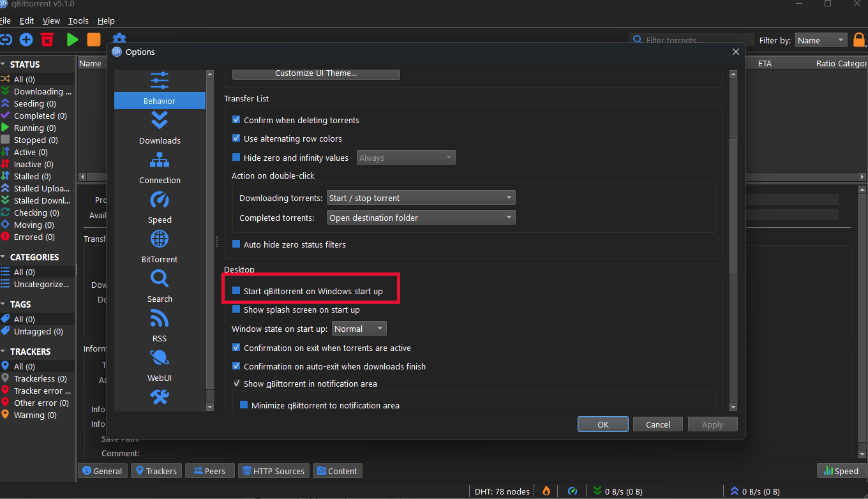The height and width of the screenshot is (499, 868).
Task: Click OK in Options dialog
Action: [603, 424]
